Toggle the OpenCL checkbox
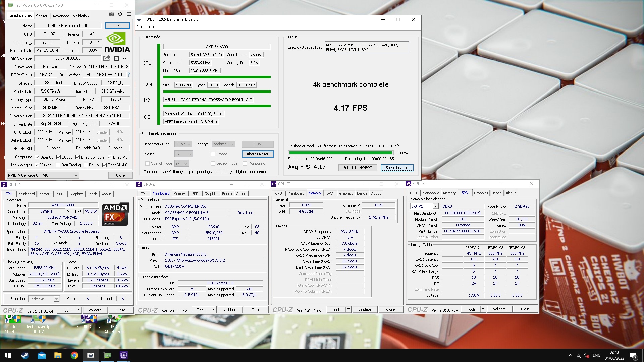 pos(37,157)
